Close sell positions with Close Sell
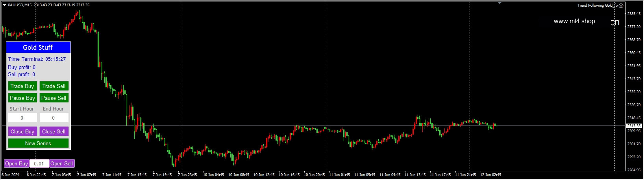The image size is (644, 180). [x=54, y=131]
